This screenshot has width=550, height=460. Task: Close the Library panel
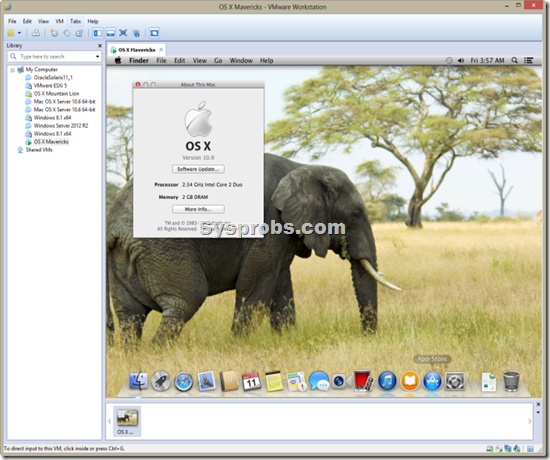click(100, 46)
